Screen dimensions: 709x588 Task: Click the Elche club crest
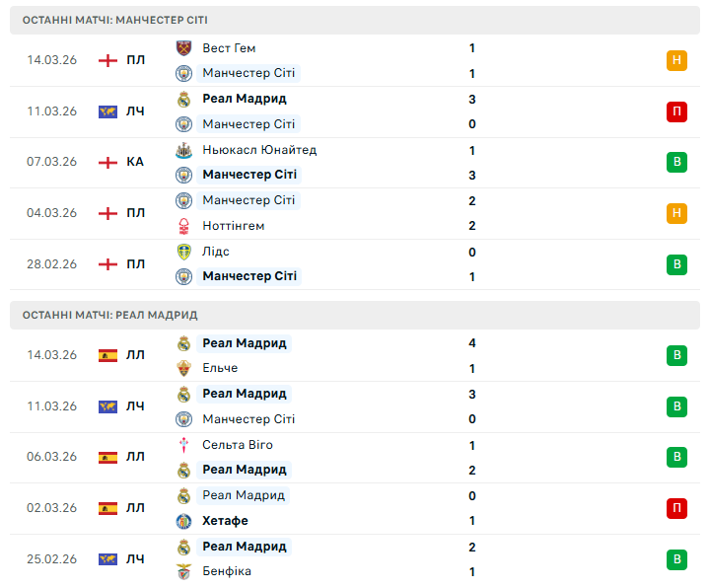tap(183, 368)
